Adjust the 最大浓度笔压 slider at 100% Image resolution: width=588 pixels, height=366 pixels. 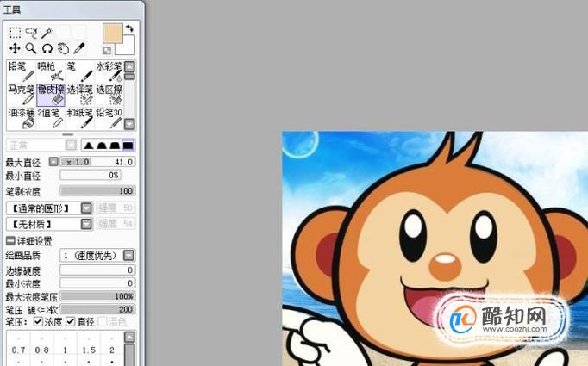click(97, 296)
